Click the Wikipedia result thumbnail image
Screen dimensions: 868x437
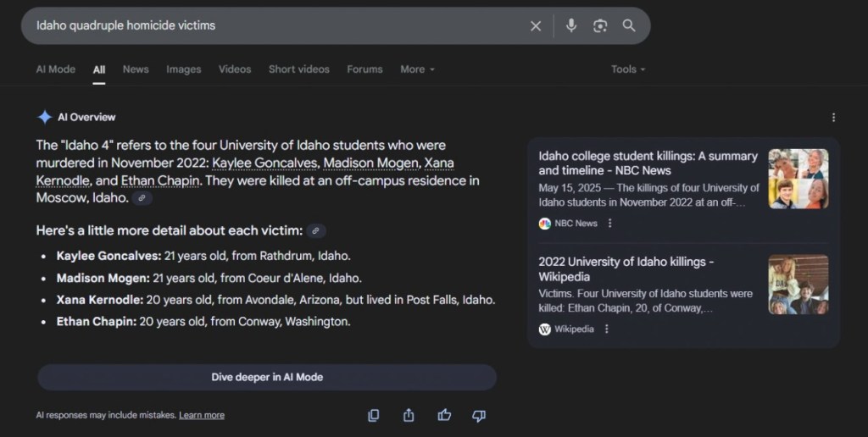pyautogui.click(x=798, y=285)
